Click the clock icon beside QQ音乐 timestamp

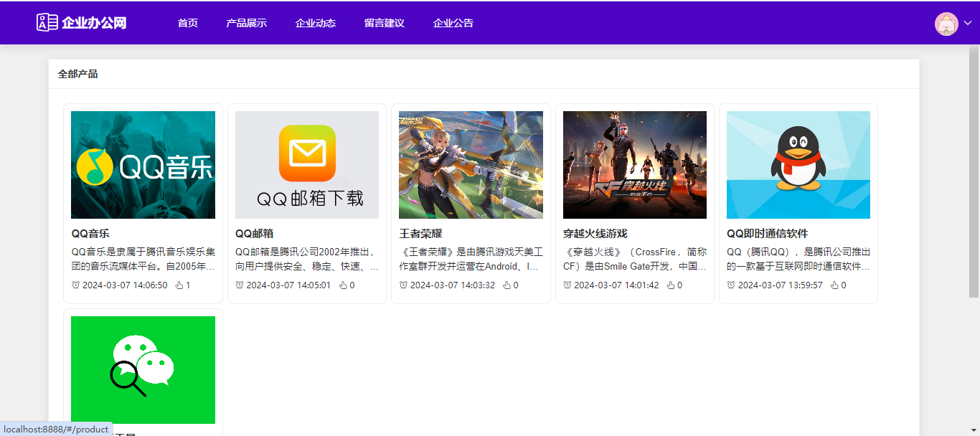click(x=75, y=285)
